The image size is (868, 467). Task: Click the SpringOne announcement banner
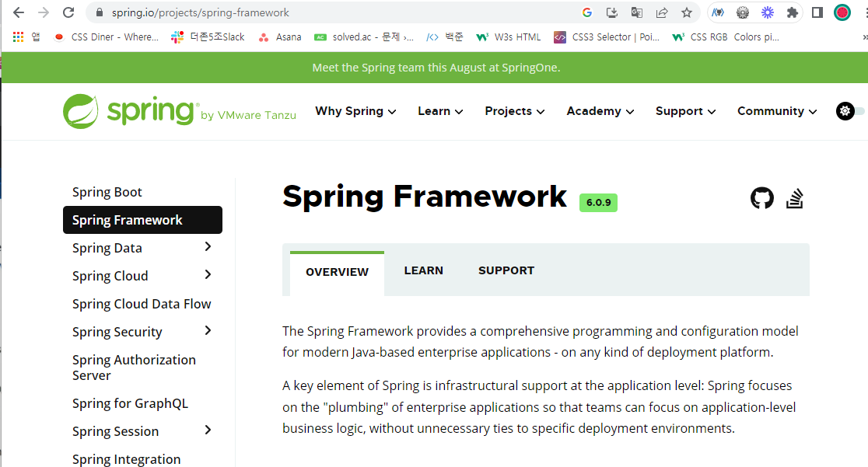tap(436, 68)
